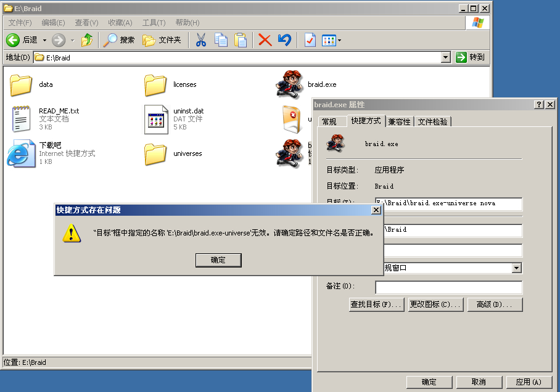Click the Undo arrow icon
This screenshot has height=392, width=560.
pos(285,39)
